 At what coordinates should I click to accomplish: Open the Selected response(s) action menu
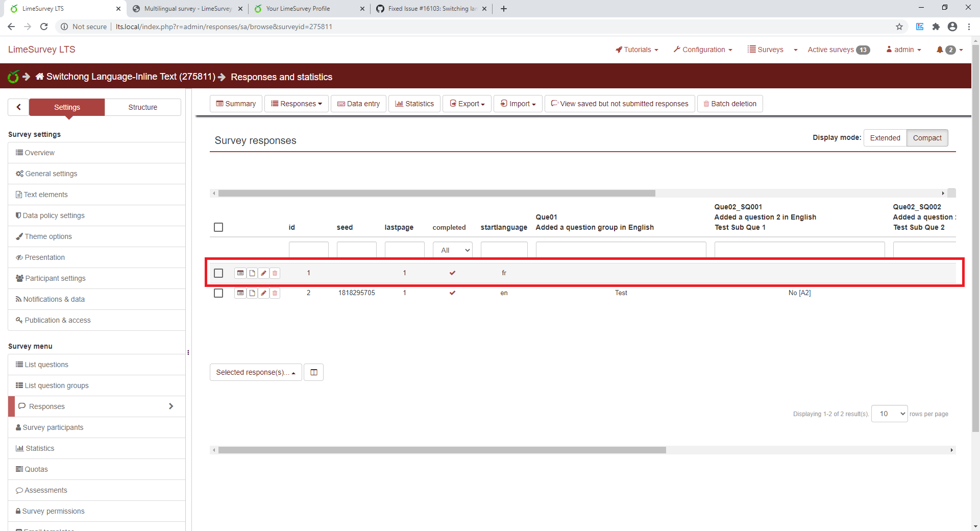[x=256, y=372]
